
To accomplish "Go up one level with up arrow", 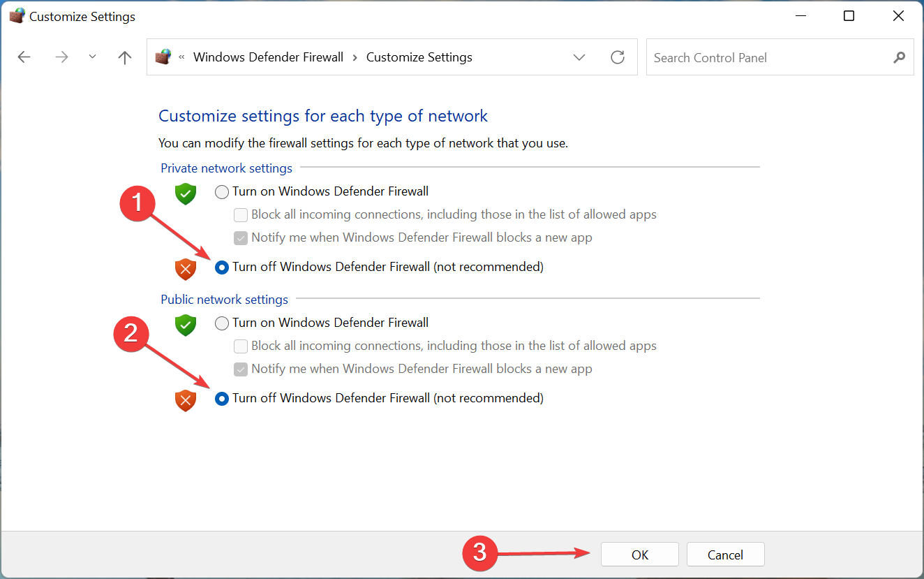I will [125, 57].
